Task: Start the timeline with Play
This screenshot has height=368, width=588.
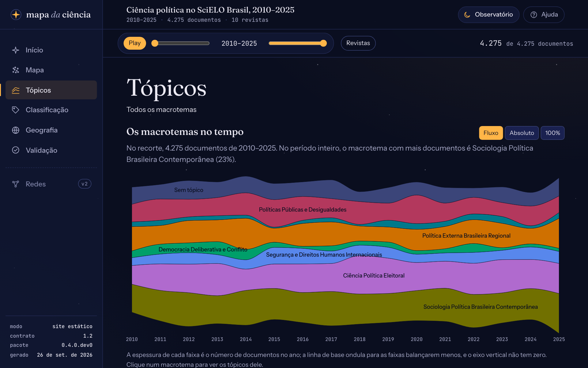Action: 135,43
